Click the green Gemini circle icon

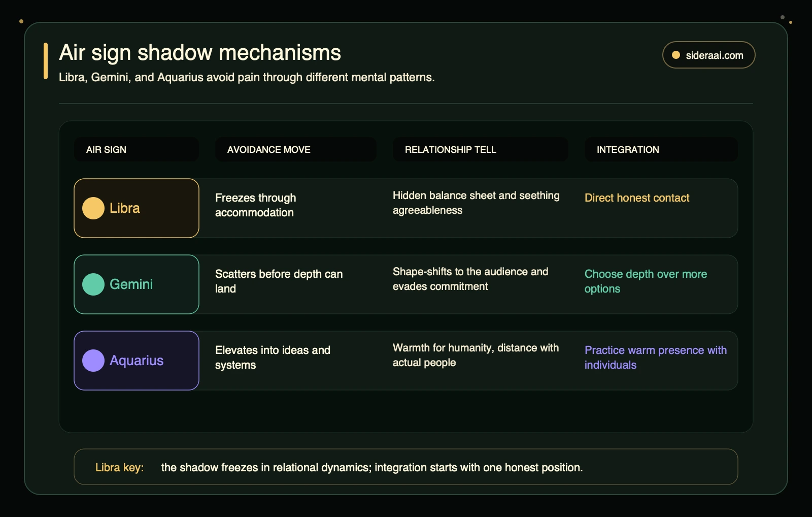(93, 284)
